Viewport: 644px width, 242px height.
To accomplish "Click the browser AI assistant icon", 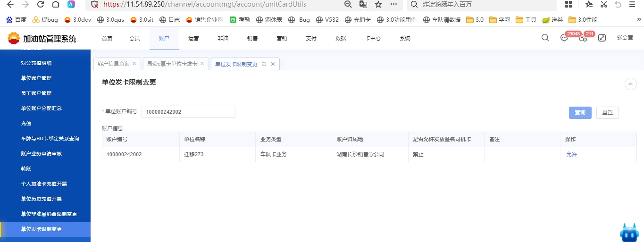I will click(x=71, y=4).
